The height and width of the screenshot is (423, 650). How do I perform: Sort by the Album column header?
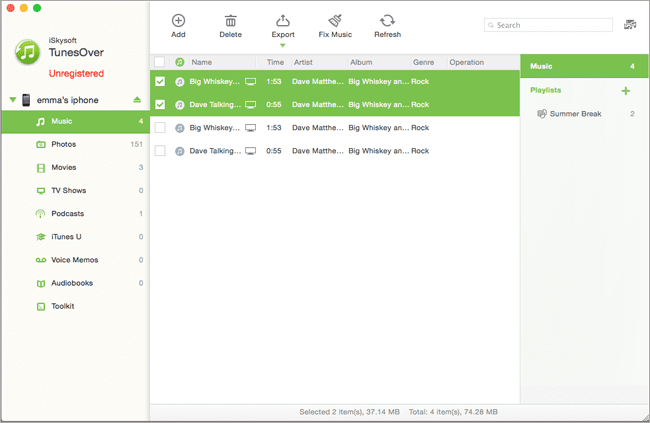(361, 62)
